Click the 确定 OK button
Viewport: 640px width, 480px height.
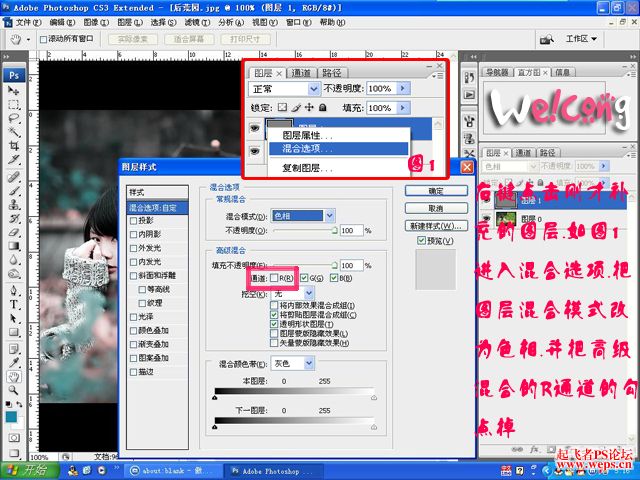click(x=436, y=191)
